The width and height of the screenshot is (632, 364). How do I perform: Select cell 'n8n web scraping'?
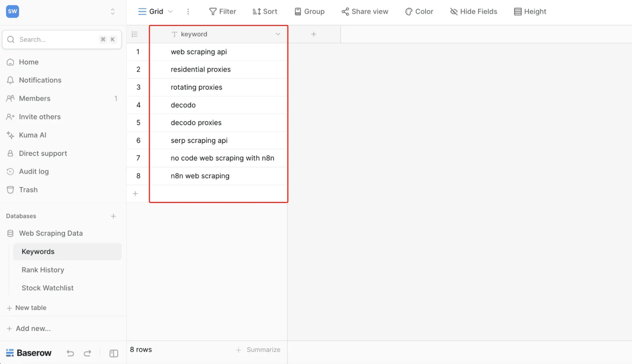click(x=218, y=176)
